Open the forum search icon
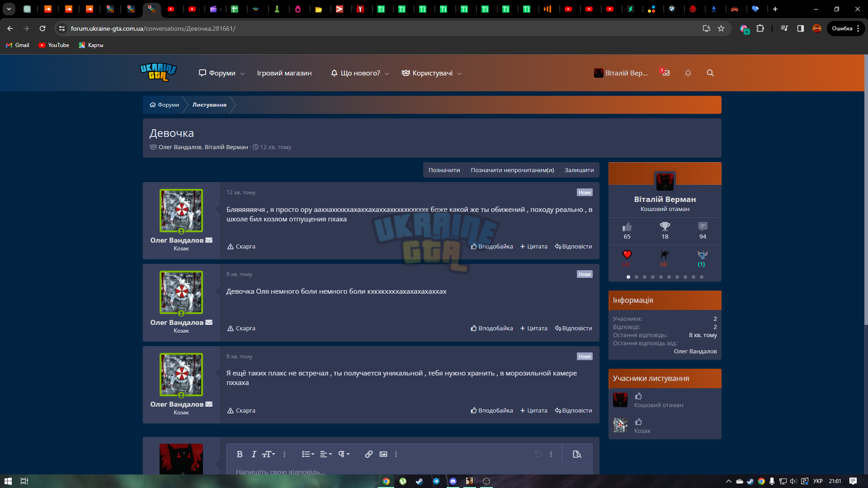Image resolution: width=868 pixels, height=488 pixels. pos(710,73)
